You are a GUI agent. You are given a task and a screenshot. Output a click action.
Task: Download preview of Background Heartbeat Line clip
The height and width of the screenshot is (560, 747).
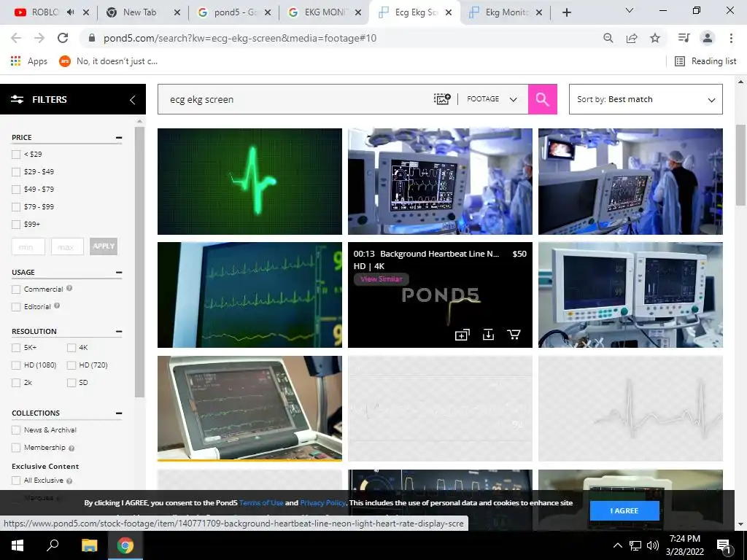[488, 335]
